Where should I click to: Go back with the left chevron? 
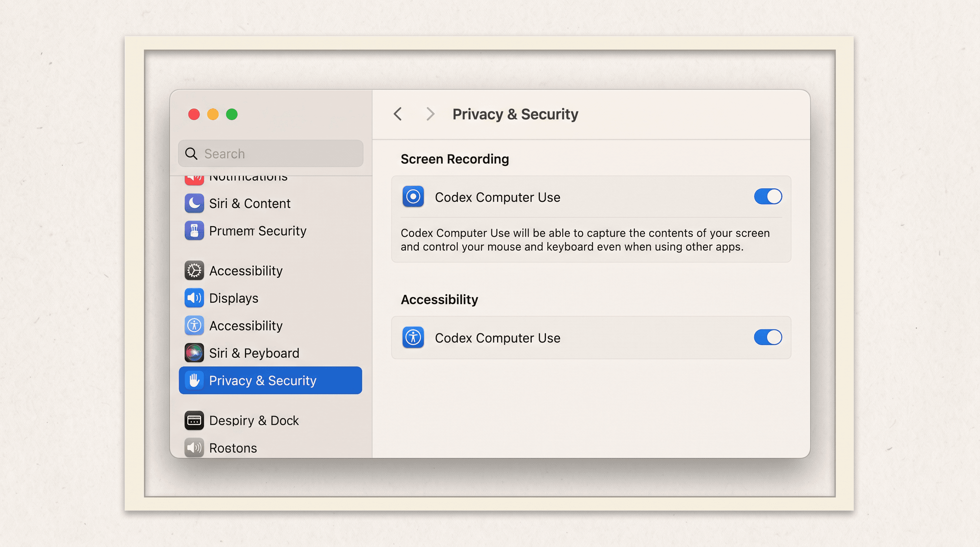(x=398, y=114)
